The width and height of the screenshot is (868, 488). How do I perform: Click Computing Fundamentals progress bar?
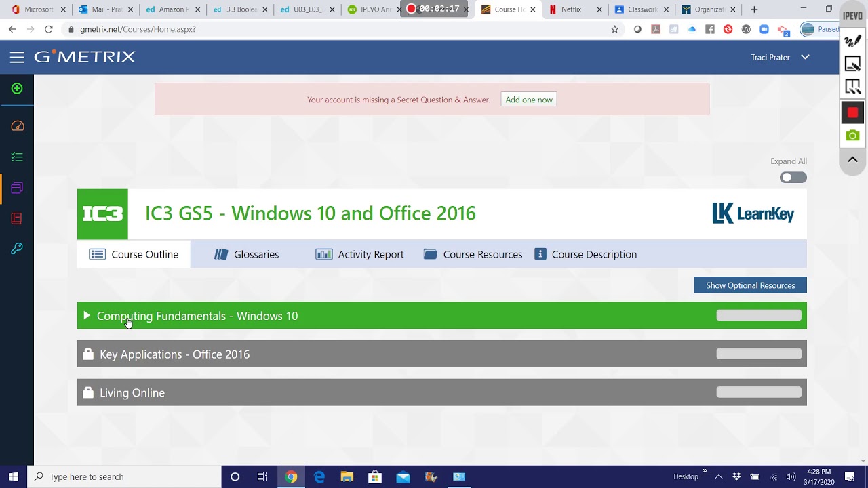pyautogui.click(x=759, y=315)
